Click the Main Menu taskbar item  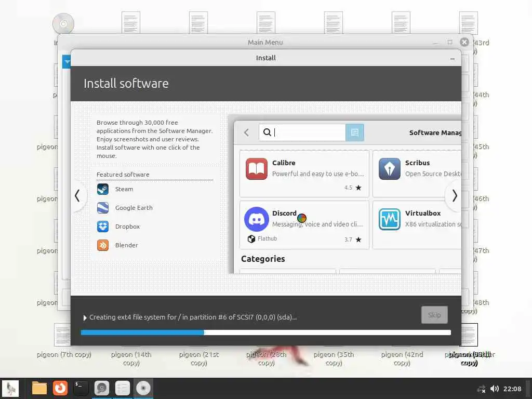(123, 388)
